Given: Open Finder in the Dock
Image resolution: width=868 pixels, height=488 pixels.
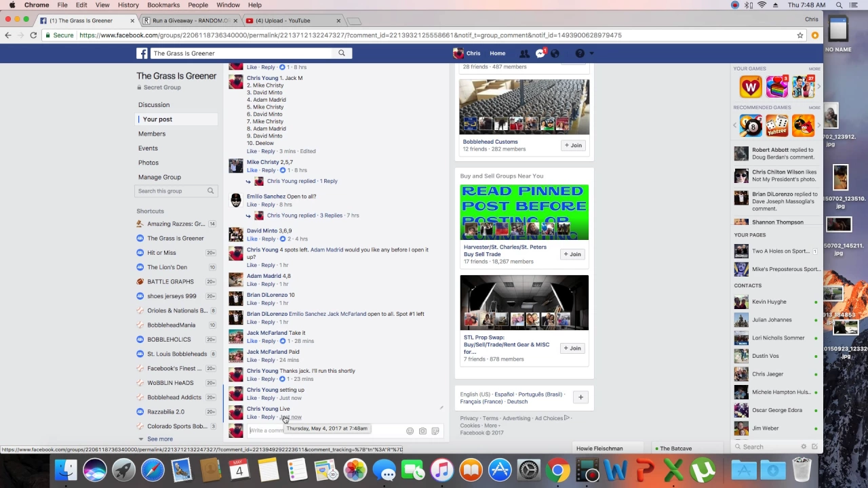Looking at the screenshot, I should click(66, 470).
